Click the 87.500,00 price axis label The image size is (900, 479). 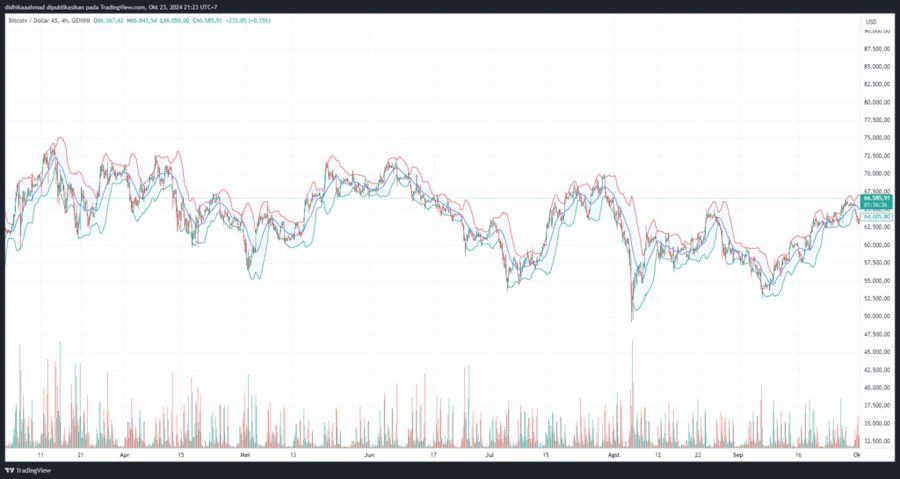(x=877, y=49)
